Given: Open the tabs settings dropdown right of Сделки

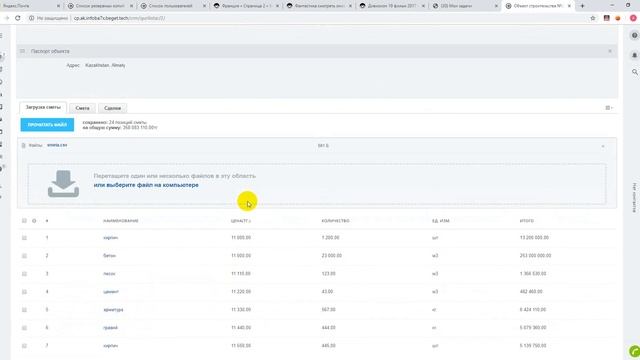Looking at the screenshot, I should (609, 108).
